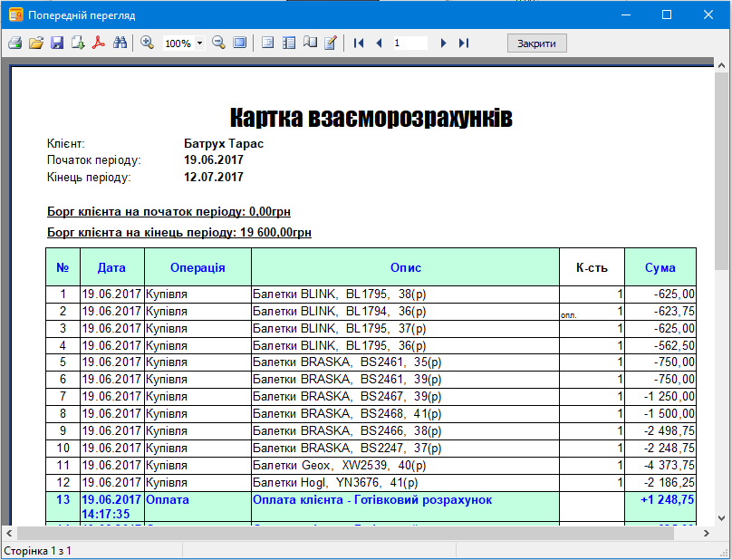732x560 pixels.
Task: Toggle the report outline panel
Action: tap(267, 43)
